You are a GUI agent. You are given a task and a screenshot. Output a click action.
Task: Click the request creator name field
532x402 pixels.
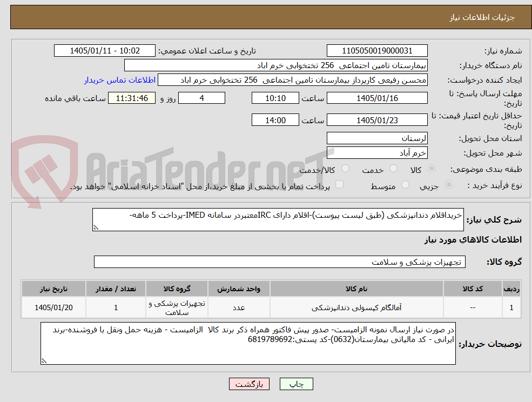coord(292,80)
